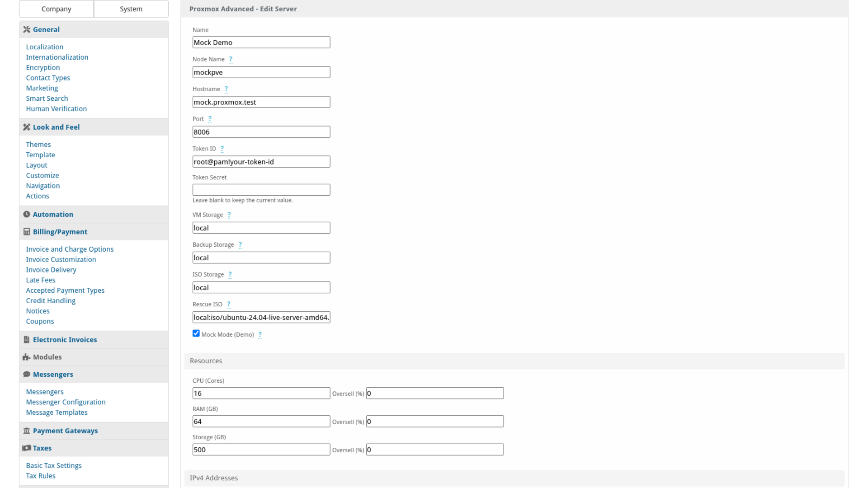Go to Customize settings
Image resolution: width=868 pixels, height=488 pixels.
tap(42, 175)
